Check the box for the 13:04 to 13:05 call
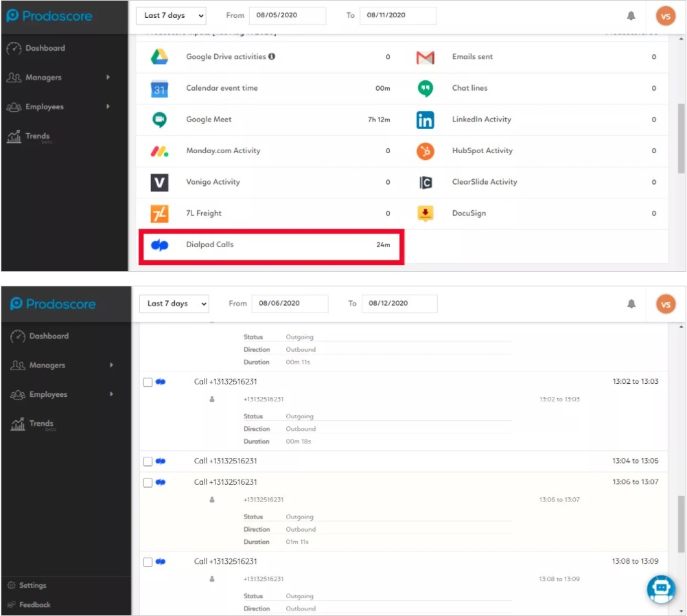This screenshot has width=687, height=616. [148, 461]
